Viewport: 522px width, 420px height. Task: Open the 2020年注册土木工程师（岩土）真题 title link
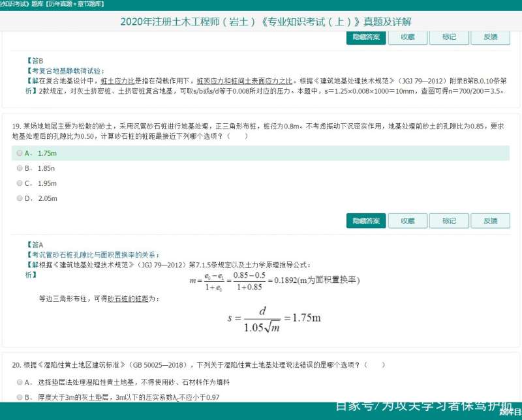261,22
